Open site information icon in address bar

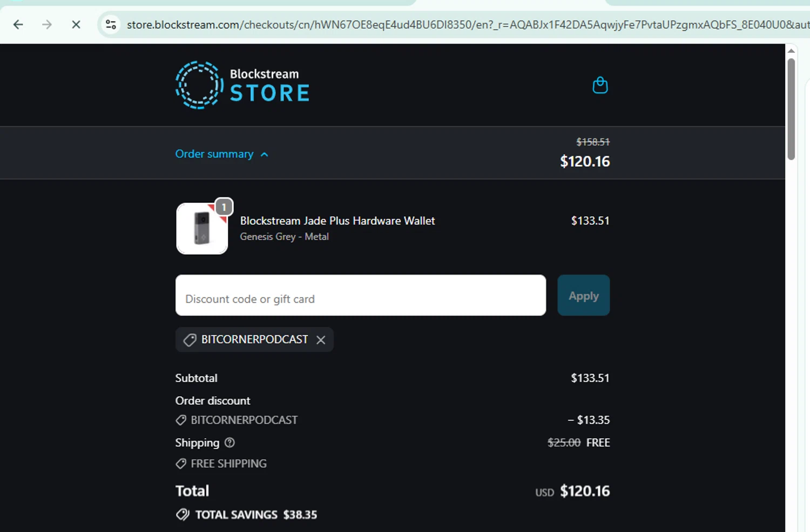[x=111, y=24]
